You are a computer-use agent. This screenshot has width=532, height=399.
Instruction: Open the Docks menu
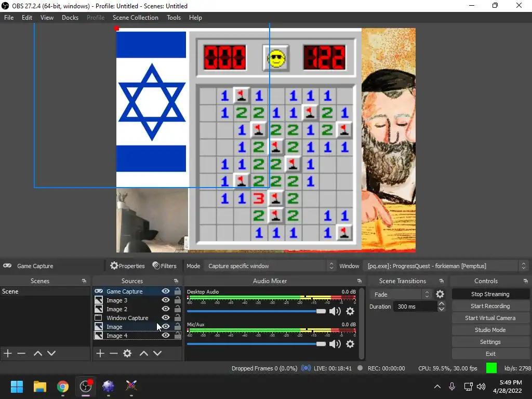(70, 18)
